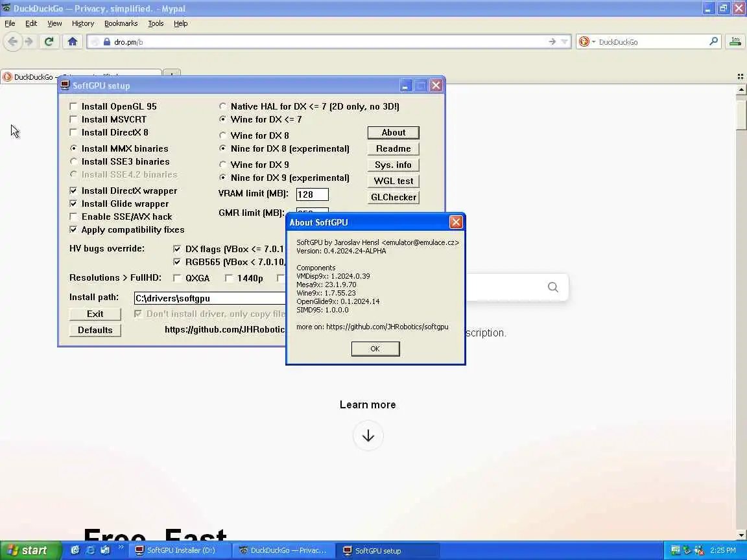Close the About SoftGPU dialog
Screen dimensions: 747x560
click(456, 222)
